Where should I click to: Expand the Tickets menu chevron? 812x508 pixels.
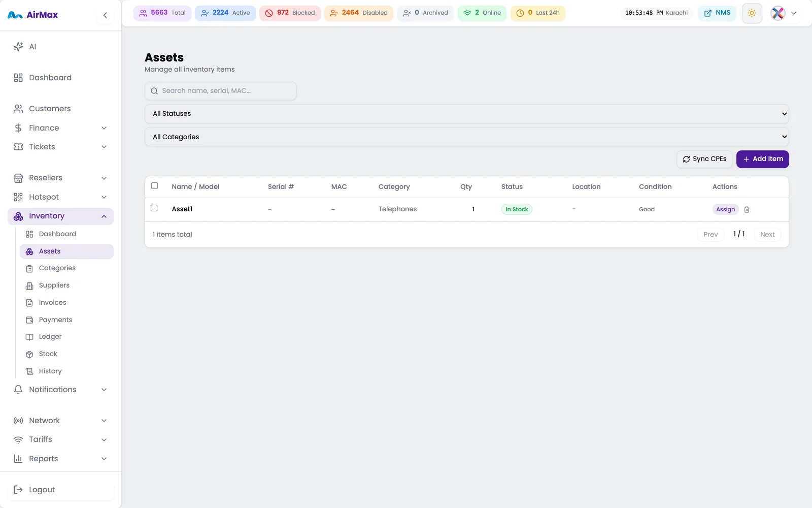[x=104, y=147]
